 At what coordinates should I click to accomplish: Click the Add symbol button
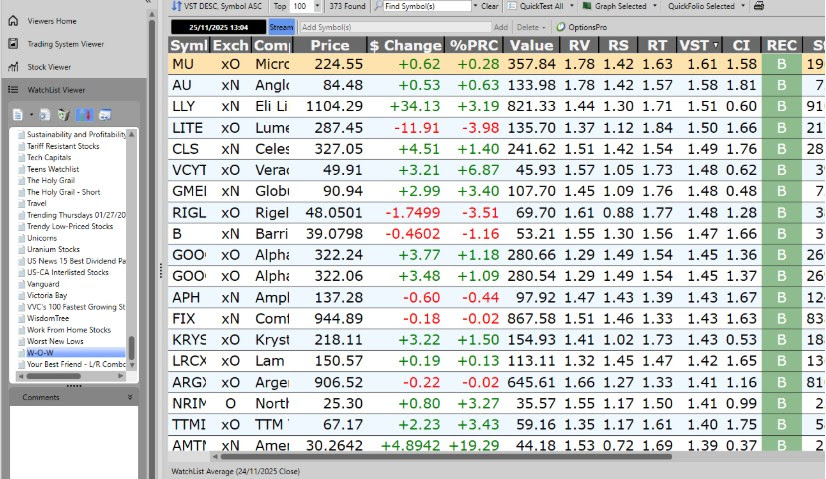500,27
